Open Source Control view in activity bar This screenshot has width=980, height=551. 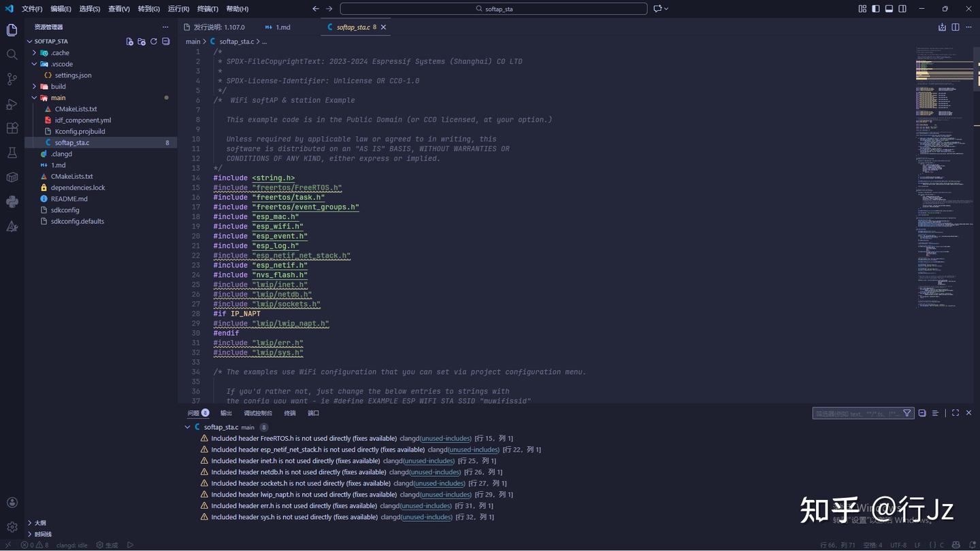12,79
